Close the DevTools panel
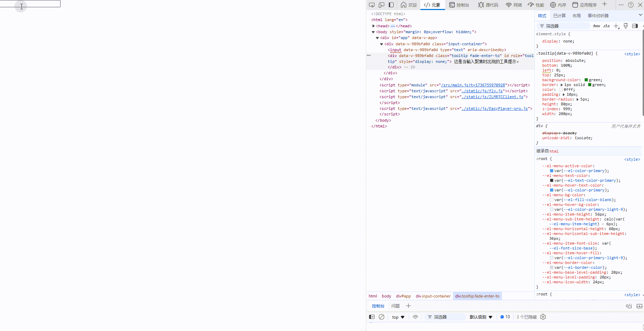 640,5
